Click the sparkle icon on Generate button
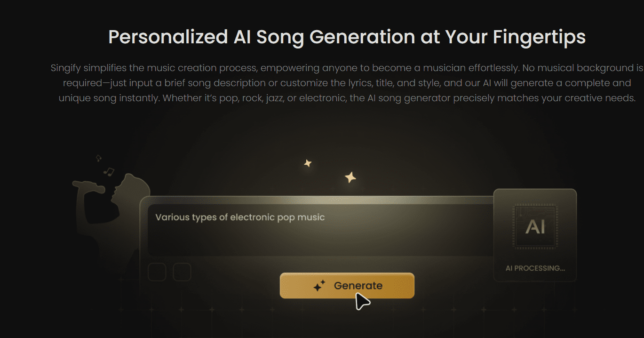 coord(319,286)
